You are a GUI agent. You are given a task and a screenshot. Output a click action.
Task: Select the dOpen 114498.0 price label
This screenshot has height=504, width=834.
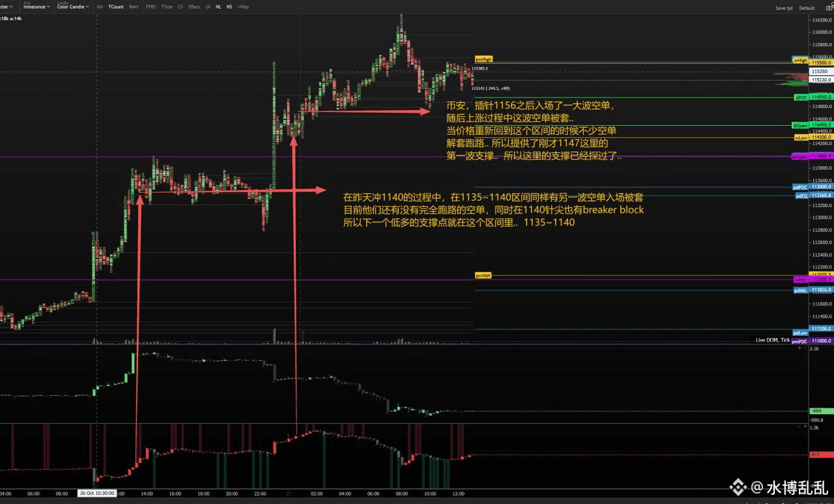pos(812,126)
